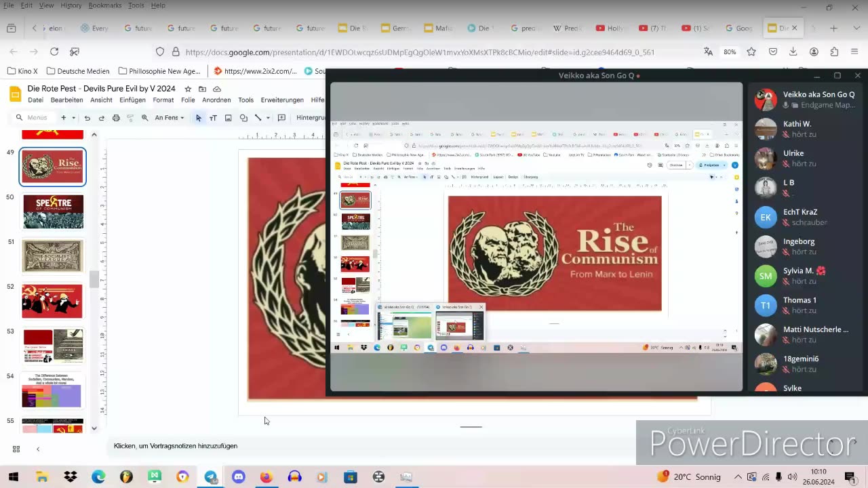Insert a shape
Image resolution: width=868 pixels, height=488 pixels.
(243, 117)
